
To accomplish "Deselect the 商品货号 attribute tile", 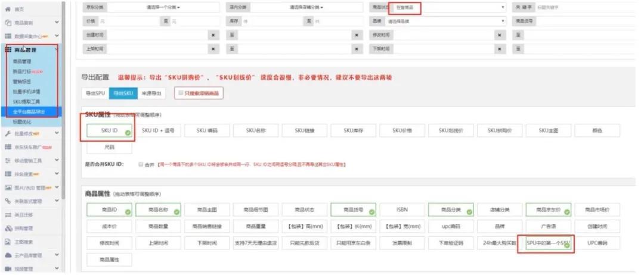I will point(353,210).
